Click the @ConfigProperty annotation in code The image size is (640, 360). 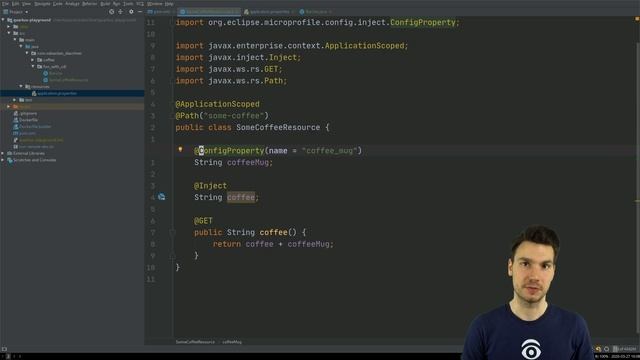click(x=229, y=151)
